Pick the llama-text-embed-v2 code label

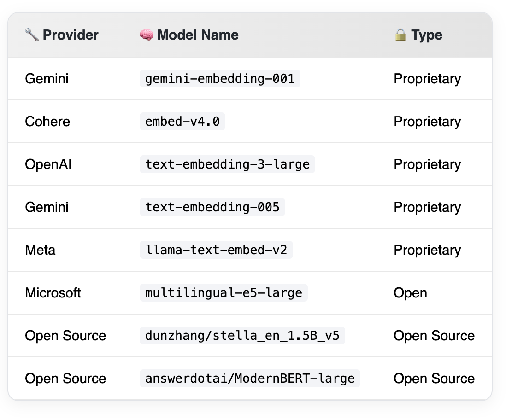coord(216,250)
